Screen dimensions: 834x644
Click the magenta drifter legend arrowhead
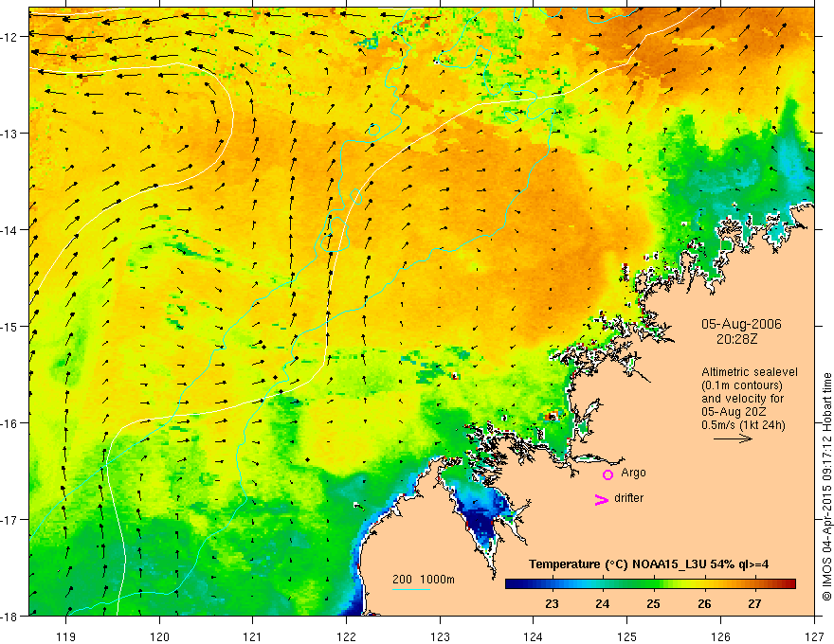(x=601, y=499)
